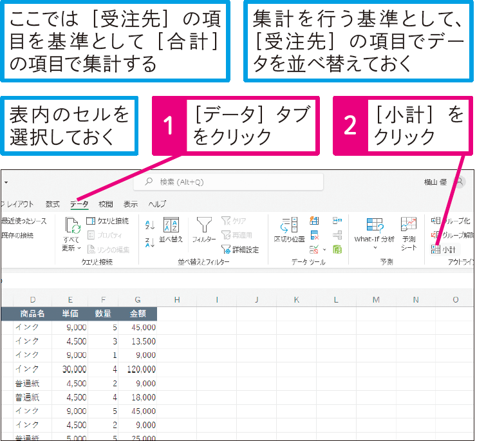This screenshot has height=441, width=504.
Task: Click the 小計 (Subtotal) button
Action: [x=445, y=249]
